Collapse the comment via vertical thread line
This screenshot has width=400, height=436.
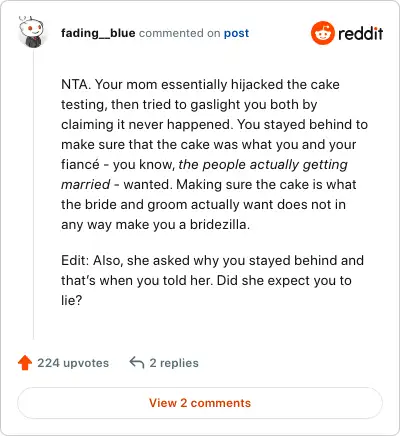click(33, 195)
